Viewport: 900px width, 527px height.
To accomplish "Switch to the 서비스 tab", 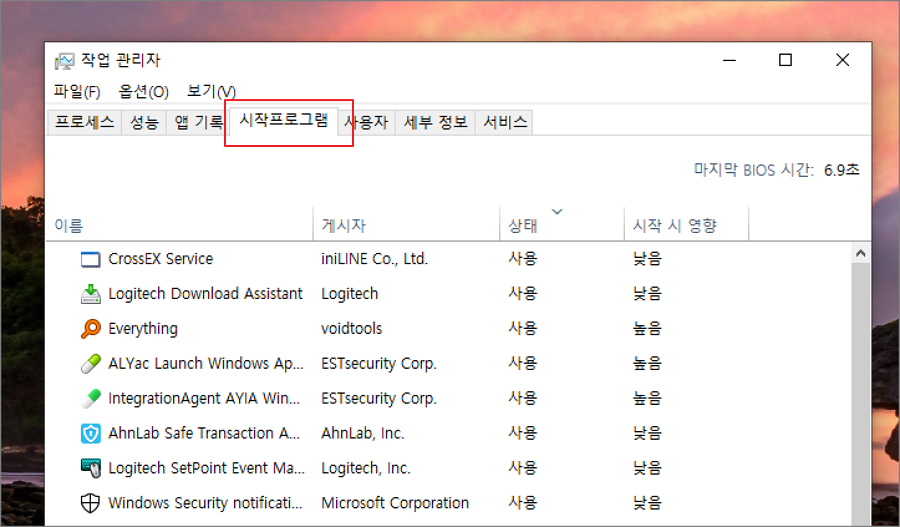I will [x=505, y=122].
